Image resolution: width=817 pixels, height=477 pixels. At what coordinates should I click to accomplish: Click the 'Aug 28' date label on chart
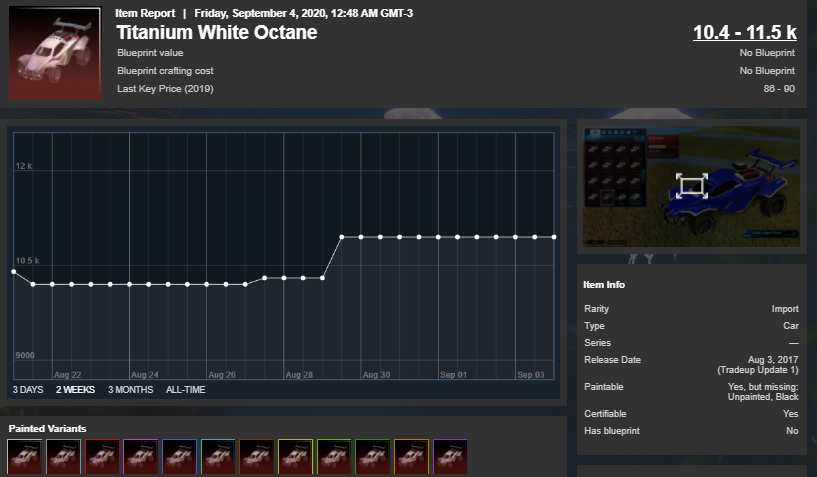pos(299,375)
